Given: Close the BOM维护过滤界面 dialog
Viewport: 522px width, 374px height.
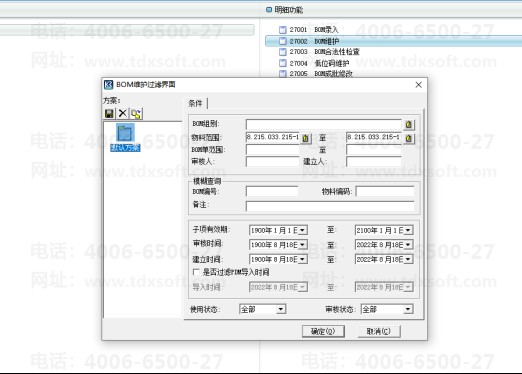Looking at the screenshot, I should pos(419,85).
